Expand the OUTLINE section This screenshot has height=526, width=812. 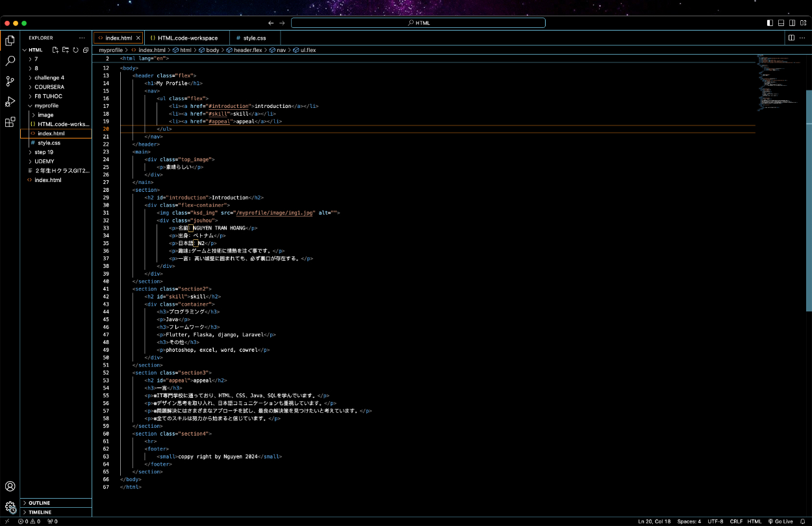pos(39,503)
